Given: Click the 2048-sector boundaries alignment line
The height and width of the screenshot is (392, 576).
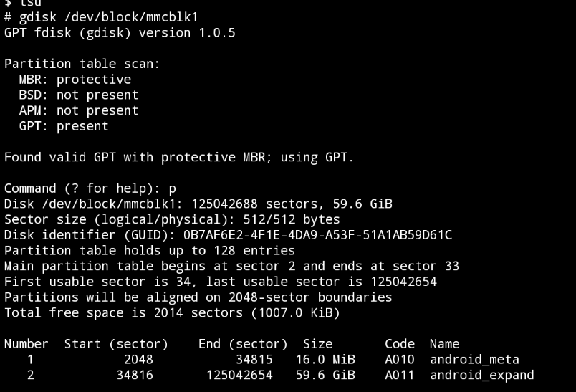Looking at the screenshot, I should coord(198,297).
